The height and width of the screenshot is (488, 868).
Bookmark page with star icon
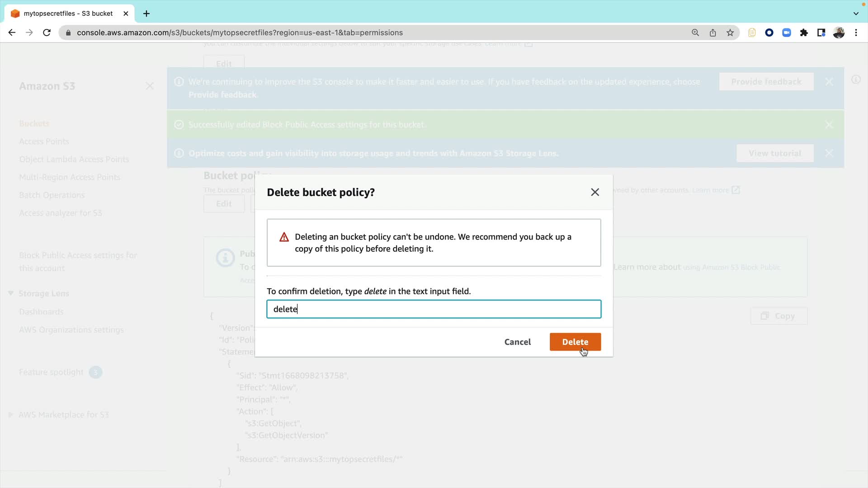[730, 33]
